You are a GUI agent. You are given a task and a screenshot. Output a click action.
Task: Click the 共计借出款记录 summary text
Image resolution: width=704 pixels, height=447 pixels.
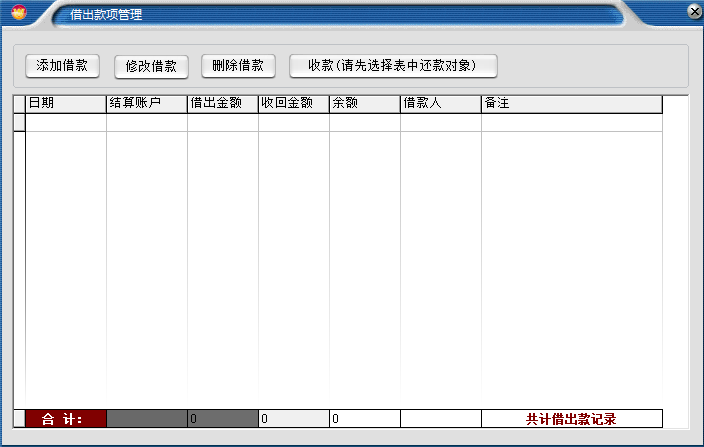click(571, 419)
